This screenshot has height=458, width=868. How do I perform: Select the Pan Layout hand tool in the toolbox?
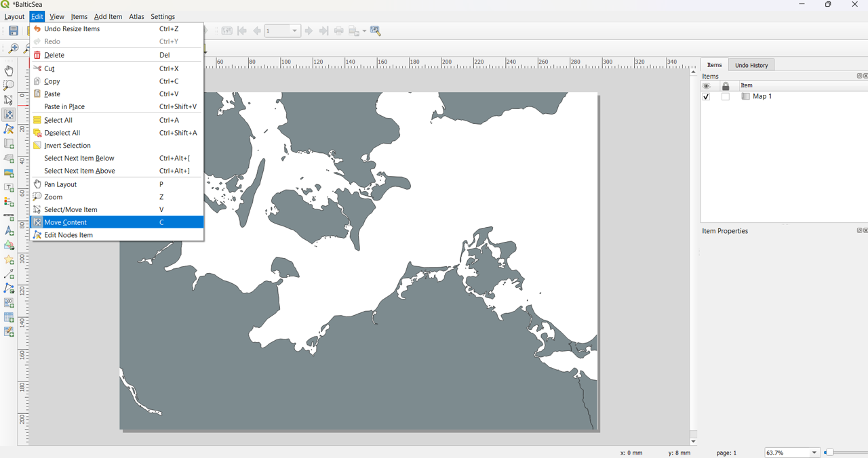[9, 71]
